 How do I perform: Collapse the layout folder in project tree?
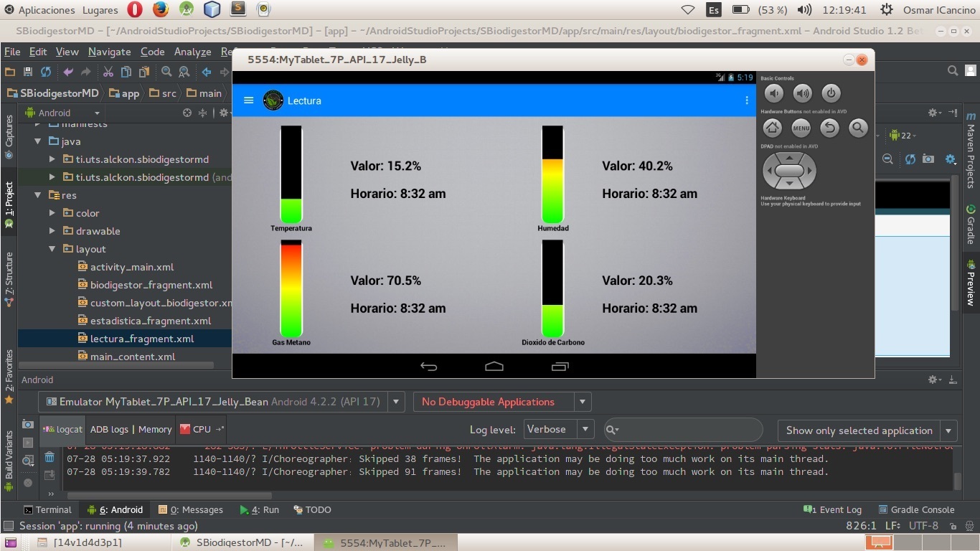tap(52, 249)
